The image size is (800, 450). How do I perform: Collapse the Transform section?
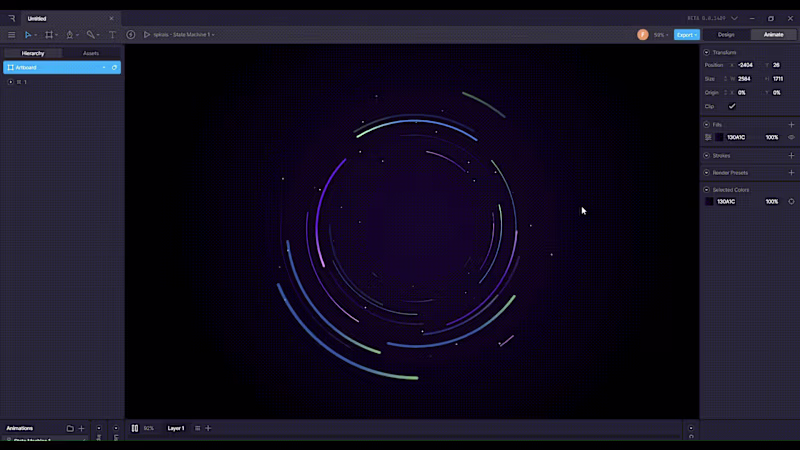707,53
